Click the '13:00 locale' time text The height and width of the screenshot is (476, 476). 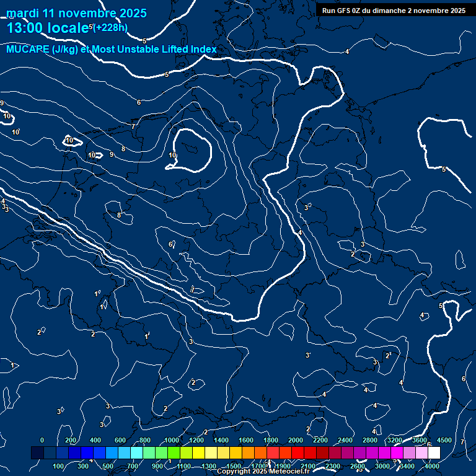point(48,28)
